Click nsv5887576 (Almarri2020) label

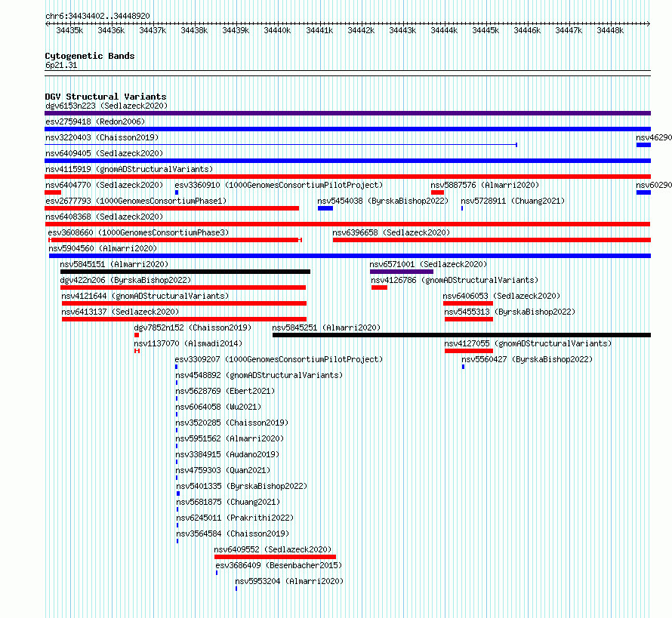(x=485, y=185)
